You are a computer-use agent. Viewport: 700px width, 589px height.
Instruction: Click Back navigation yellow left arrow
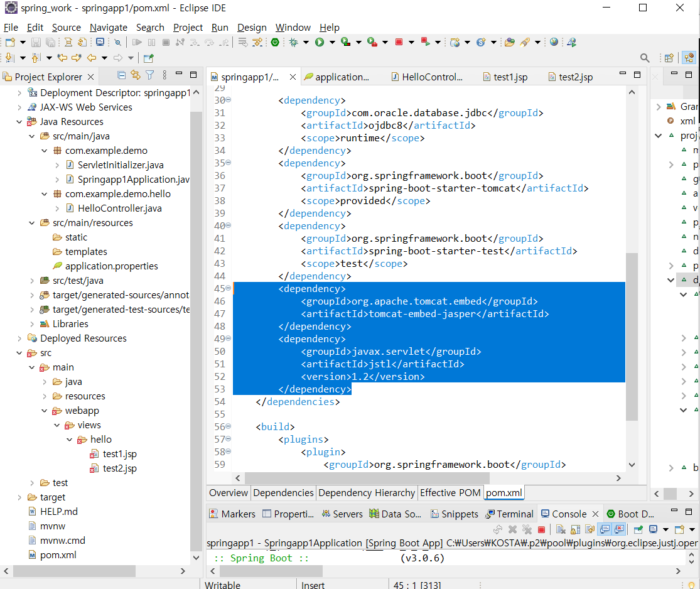point(92,58)
